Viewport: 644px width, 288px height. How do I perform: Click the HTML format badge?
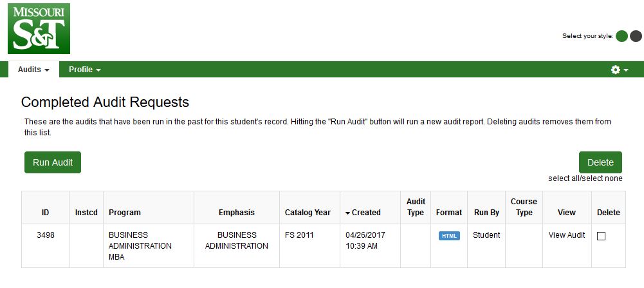tap(449, 236)
